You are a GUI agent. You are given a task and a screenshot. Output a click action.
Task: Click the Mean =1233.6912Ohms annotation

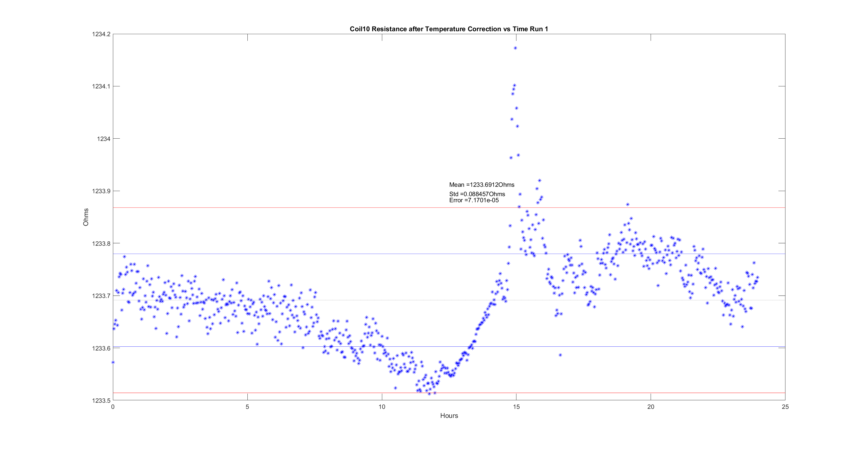481,185
